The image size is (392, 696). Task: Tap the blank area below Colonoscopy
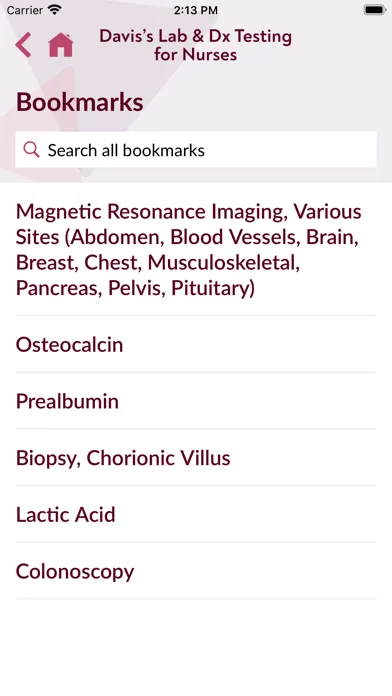(196, 647)
